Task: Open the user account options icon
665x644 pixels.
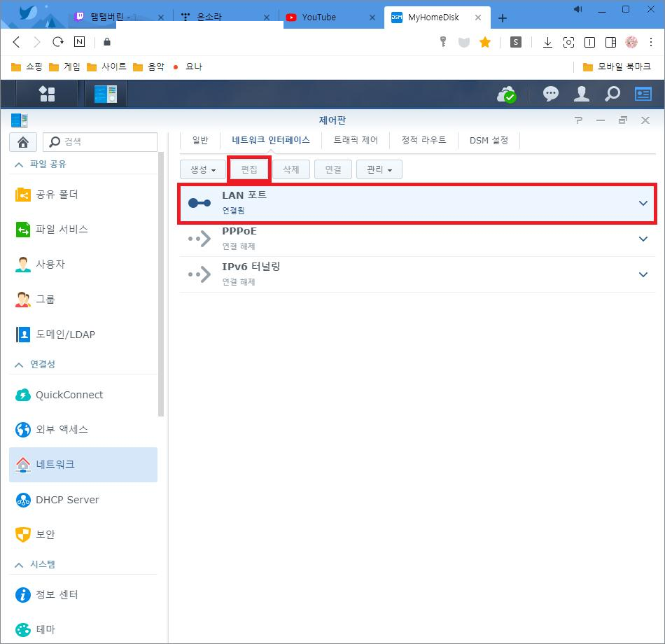Action: click(x=582, y=94)
